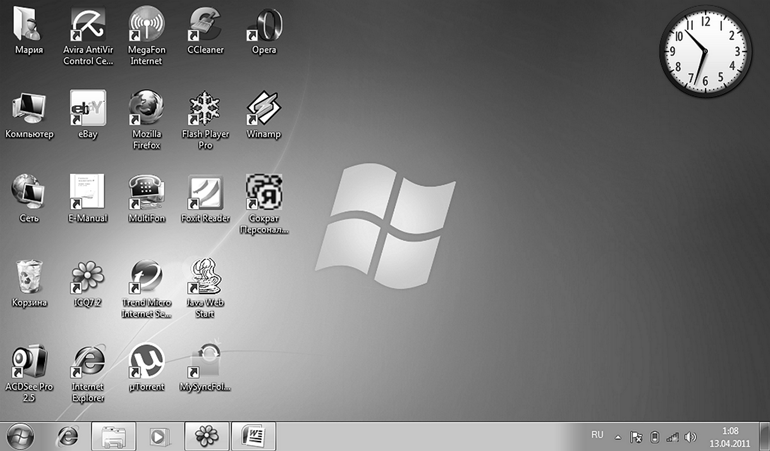The width and height of the screenshot is (770, 451).
Task: Click the analog clock desktop gadget
Action: click(x=705, y=49)
